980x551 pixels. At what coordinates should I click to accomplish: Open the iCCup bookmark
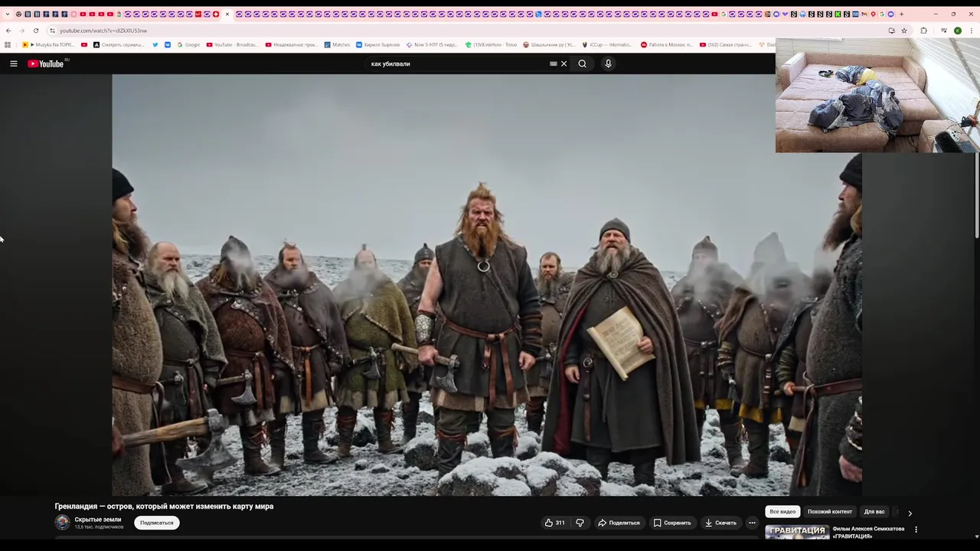point(608,44)
